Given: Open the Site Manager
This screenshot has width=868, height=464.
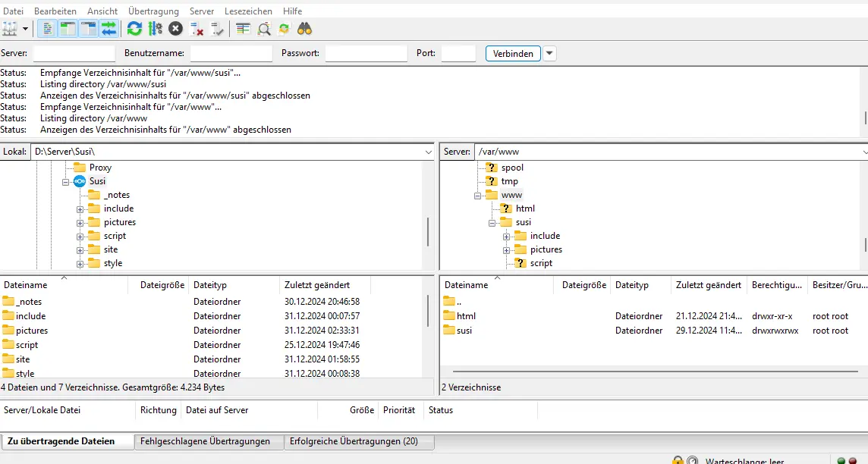Looking at the screenshot, I should click(10, 28).
